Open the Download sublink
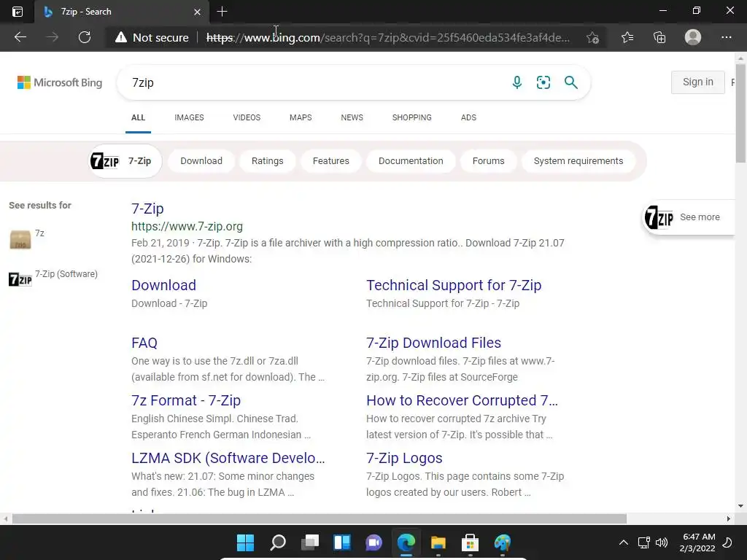This screenshot has height=560, width=747. coord(164,285)
